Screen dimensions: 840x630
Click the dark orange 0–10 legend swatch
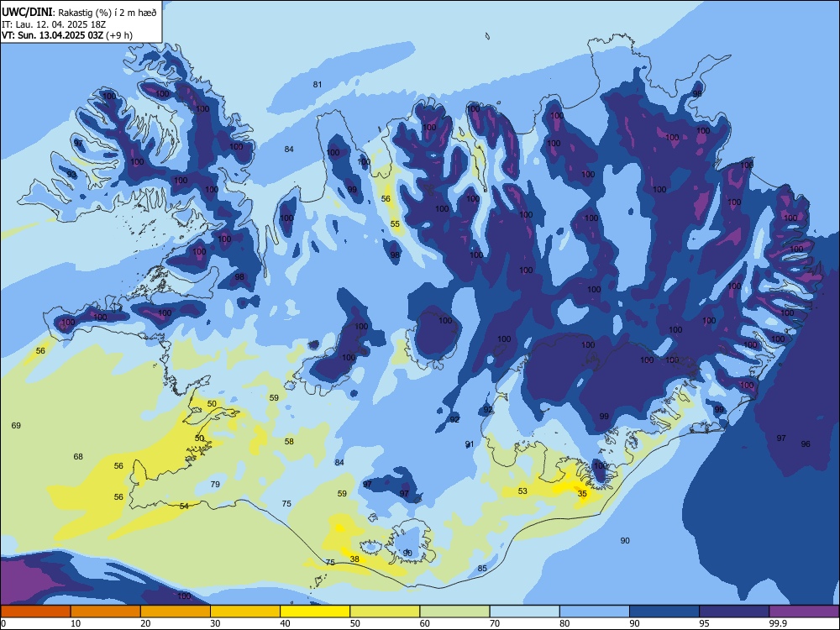coord(35,612)
